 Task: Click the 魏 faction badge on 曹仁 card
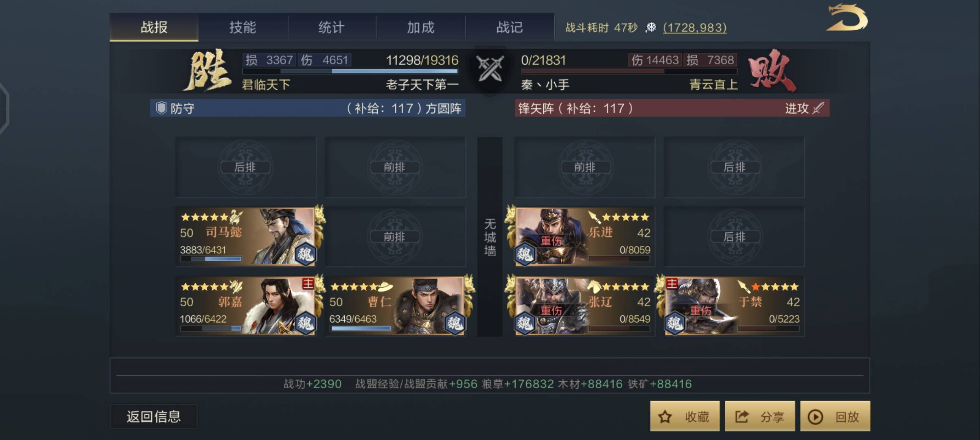[454, 323]
